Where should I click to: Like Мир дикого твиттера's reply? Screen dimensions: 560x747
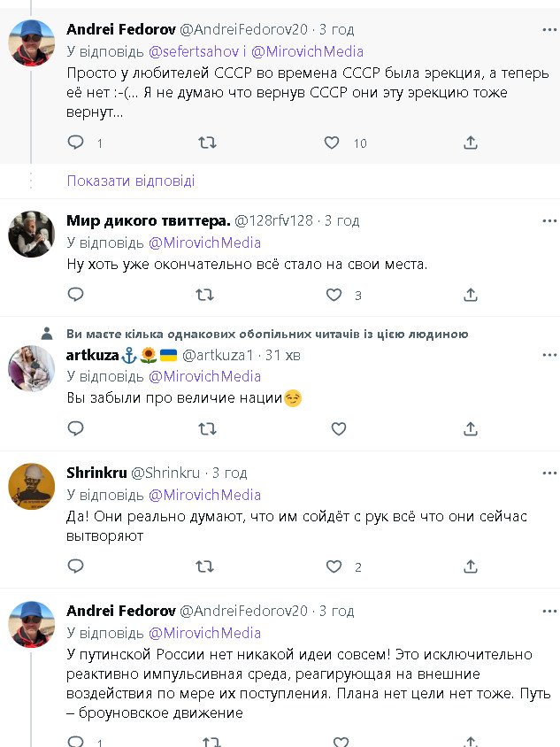[x=334, y=295]
